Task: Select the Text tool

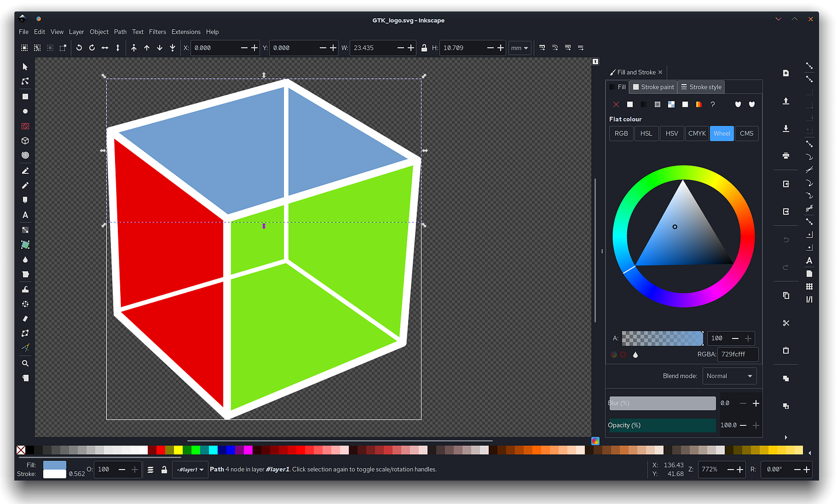Action: coord(25,215)
